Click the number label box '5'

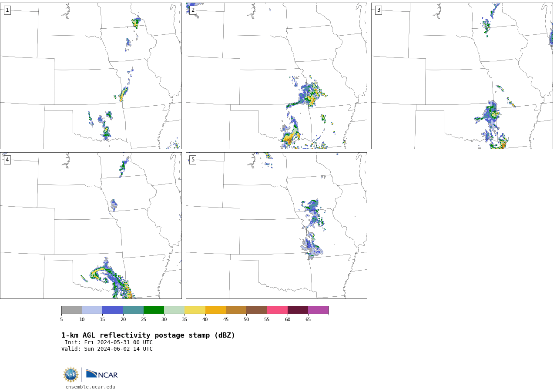pos(193,160)
